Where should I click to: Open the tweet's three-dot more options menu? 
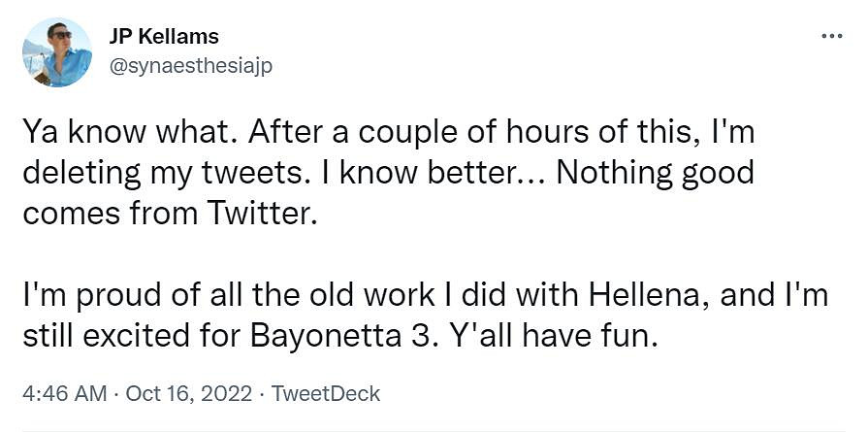[x=831, y=37]
